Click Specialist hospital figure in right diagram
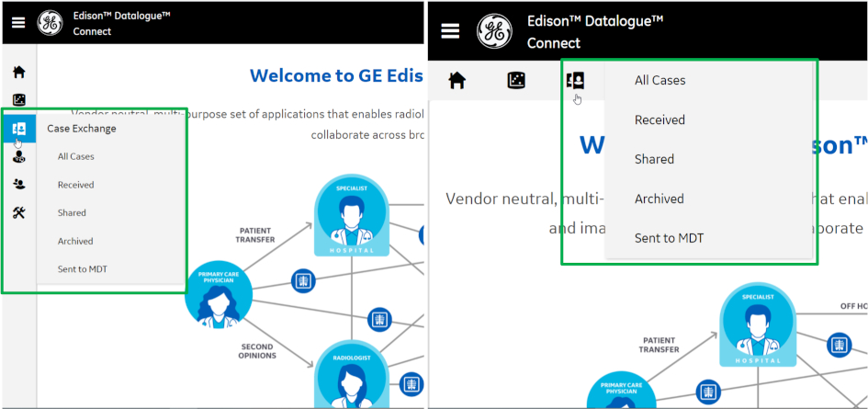The height and width of the screenshot is (409, 868). coord(758,324)
